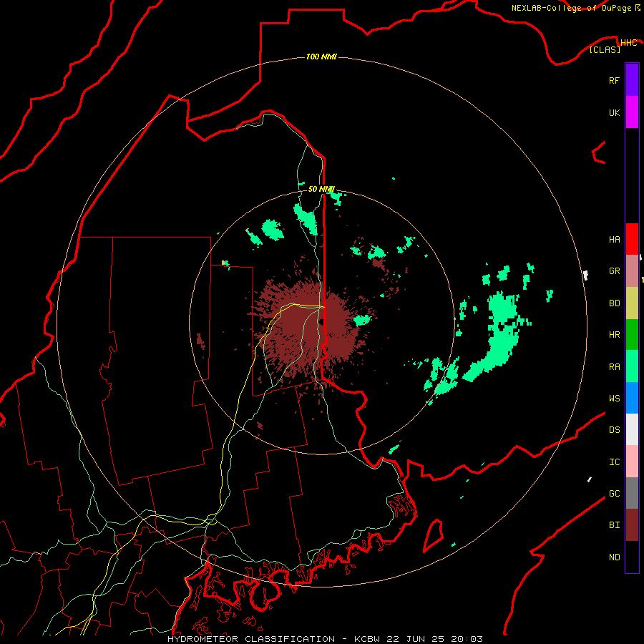Click the GC legend label text
Screen dimensions: 644x644
614,494
